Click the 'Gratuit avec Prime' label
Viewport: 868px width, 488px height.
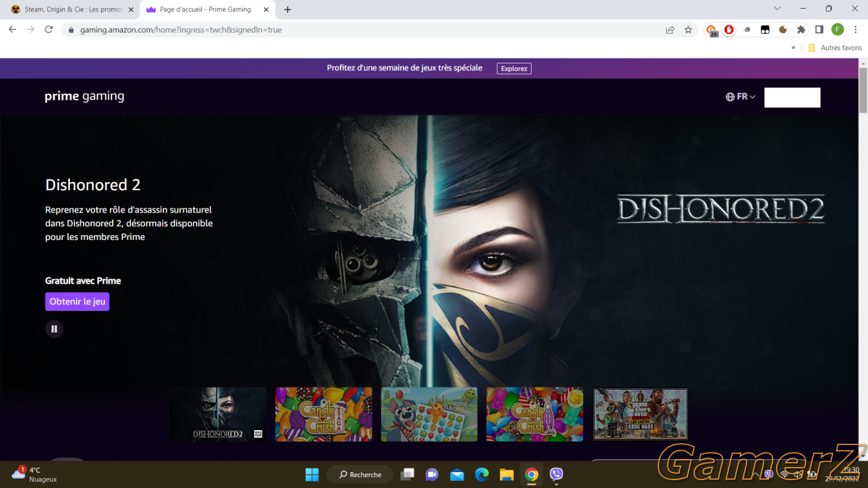83,281
